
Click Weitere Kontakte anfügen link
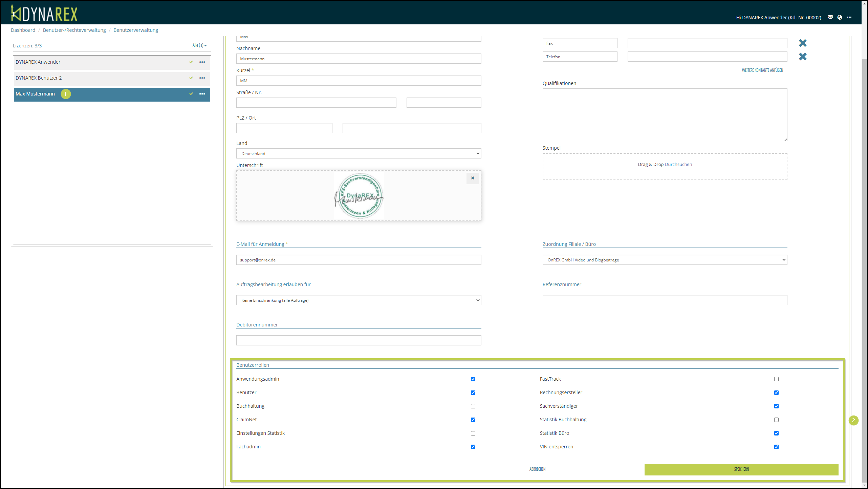point(762,70)
